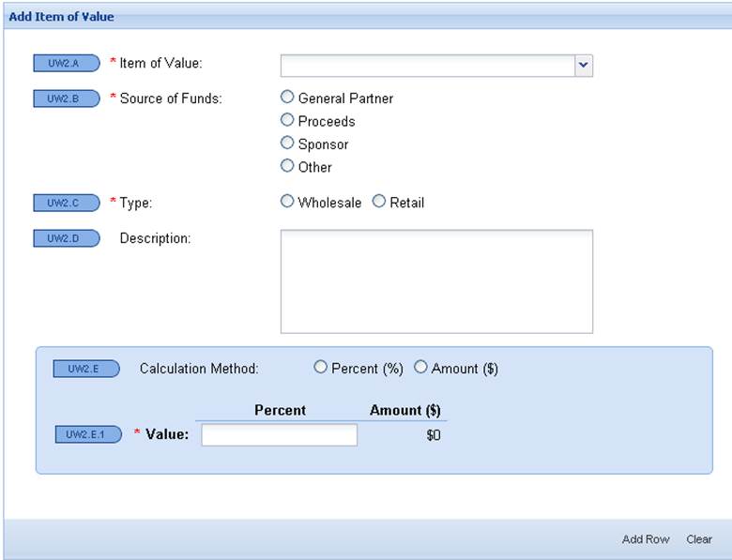Click the UW2.E.1 reference tag
732x560 pixels.
(x=88, y=434)
